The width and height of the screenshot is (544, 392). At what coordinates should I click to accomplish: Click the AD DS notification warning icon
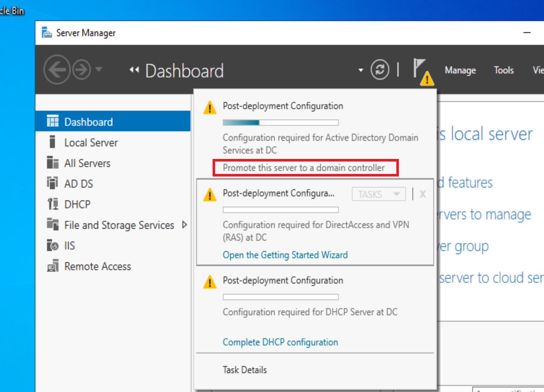210,107
